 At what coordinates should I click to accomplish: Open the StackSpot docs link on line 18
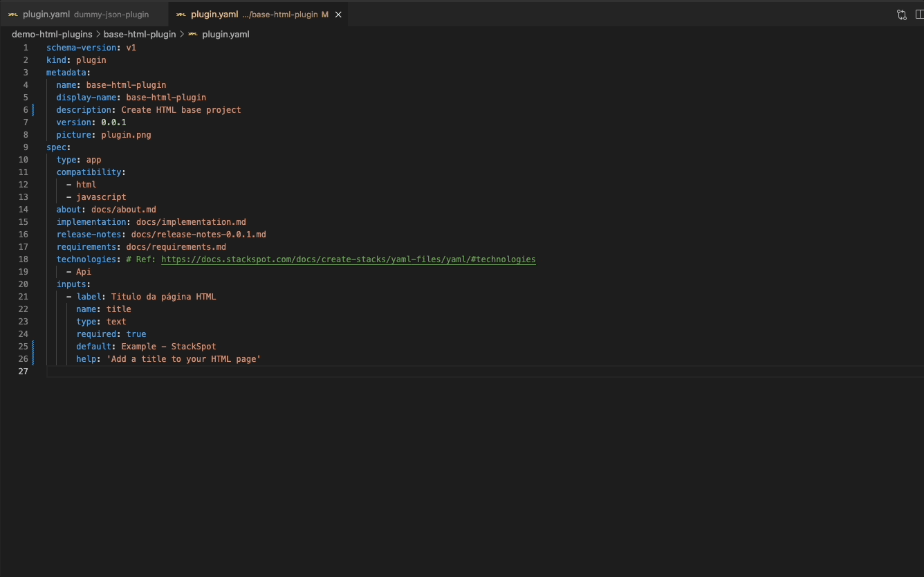(x=348, y=259)
